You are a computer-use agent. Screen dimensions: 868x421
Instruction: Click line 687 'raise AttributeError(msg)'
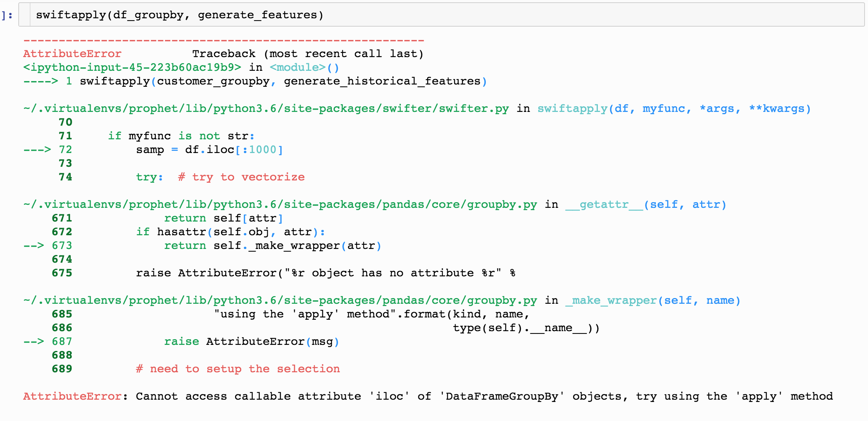click(x=251, y=341)
